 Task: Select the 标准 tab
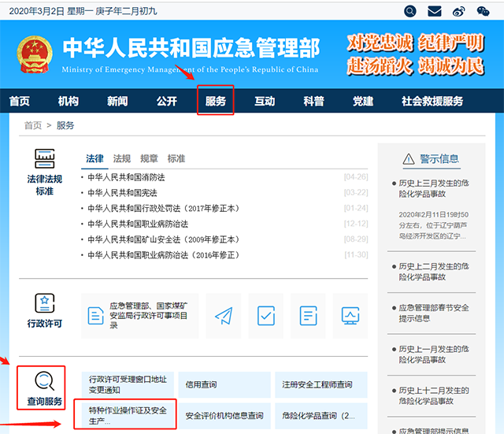(176, 158)
